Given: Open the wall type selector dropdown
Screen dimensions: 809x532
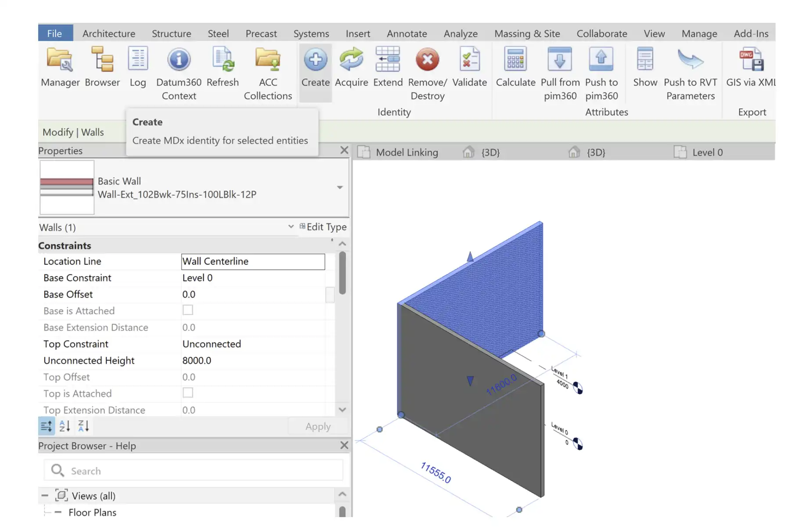Looking at the screenshot, I should 339,187.
